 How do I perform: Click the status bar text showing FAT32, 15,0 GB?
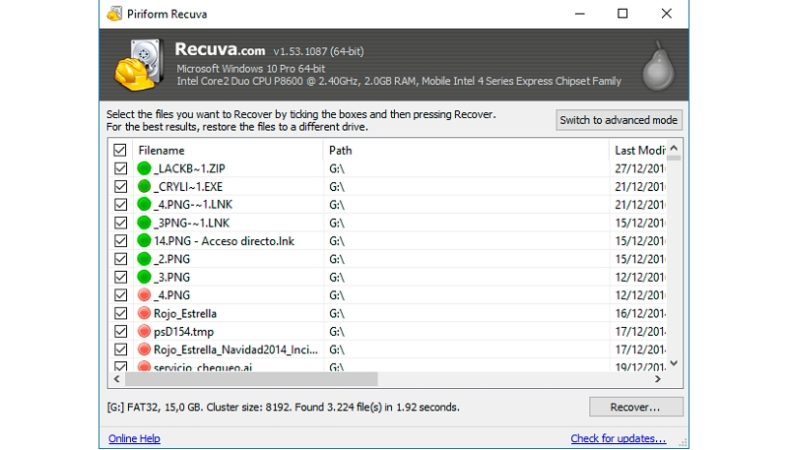coord(283,407)
